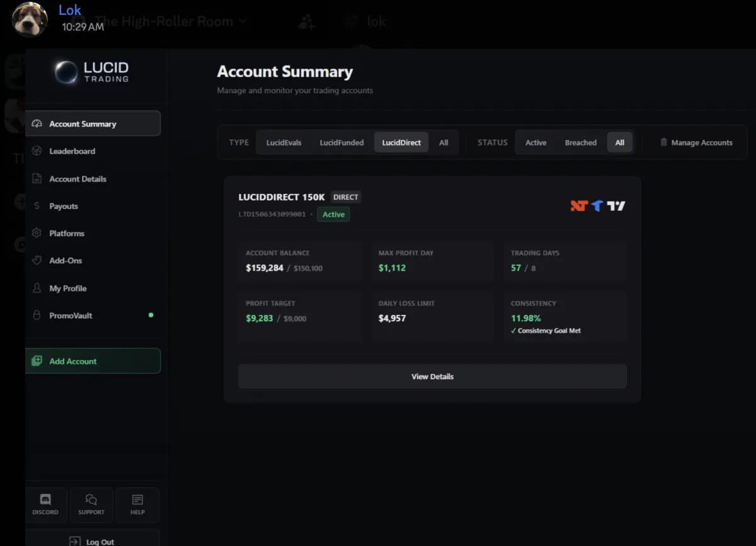Filter type by LucidFunded
The height and width of the screenshot is (546, 756).
click(341, 142)
